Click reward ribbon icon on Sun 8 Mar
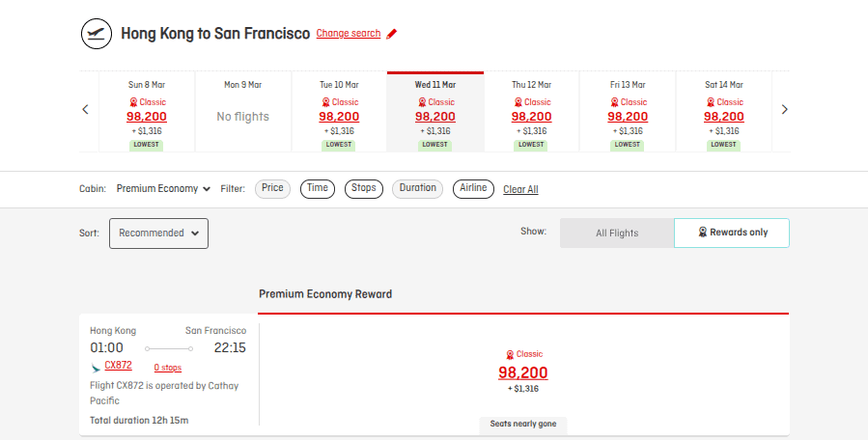The width and height of the screenshot is (868, 440). [133, 102]
